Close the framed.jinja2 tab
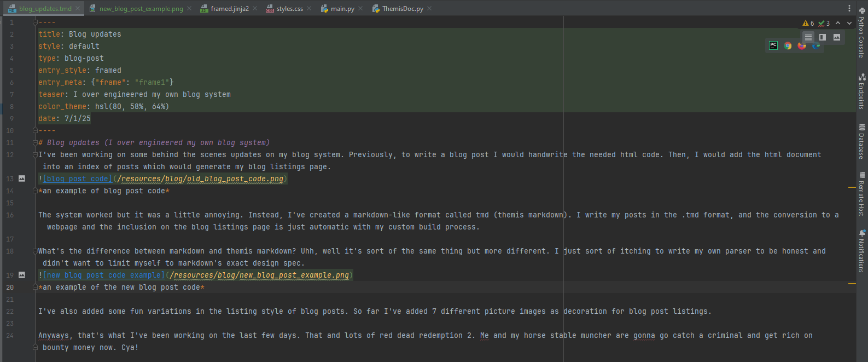The width and height of the screenshot is (868, 362). (255, 8)
